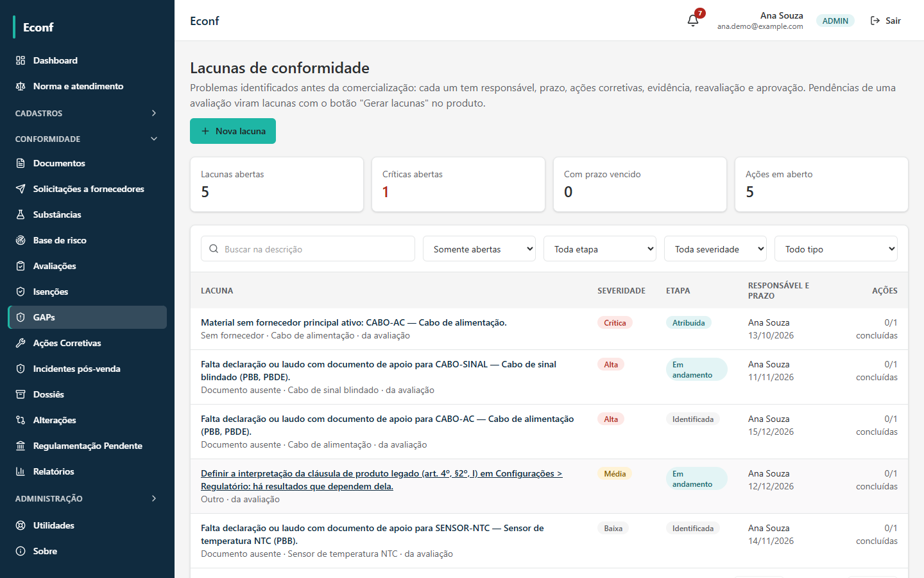
Task: Collapse the CONFORMIDADE sidebar section
Action: click(87, 139)
